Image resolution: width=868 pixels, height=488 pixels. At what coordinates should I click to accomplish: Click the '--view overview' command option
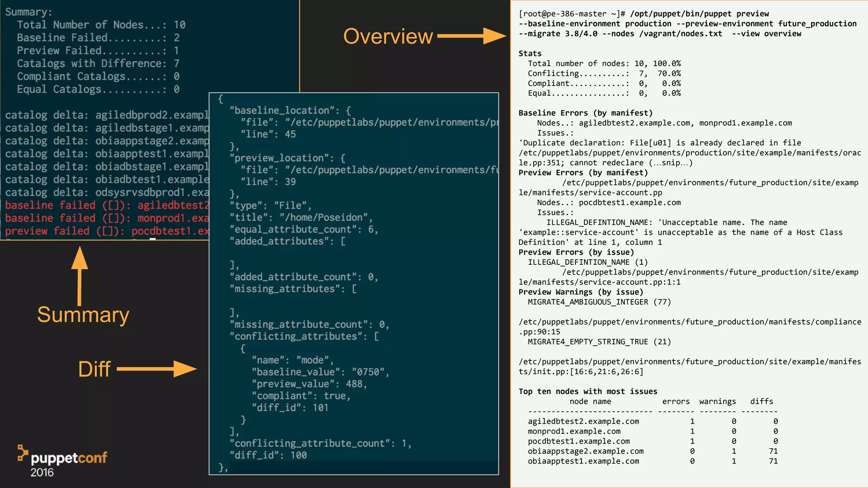tap(767, 33)
